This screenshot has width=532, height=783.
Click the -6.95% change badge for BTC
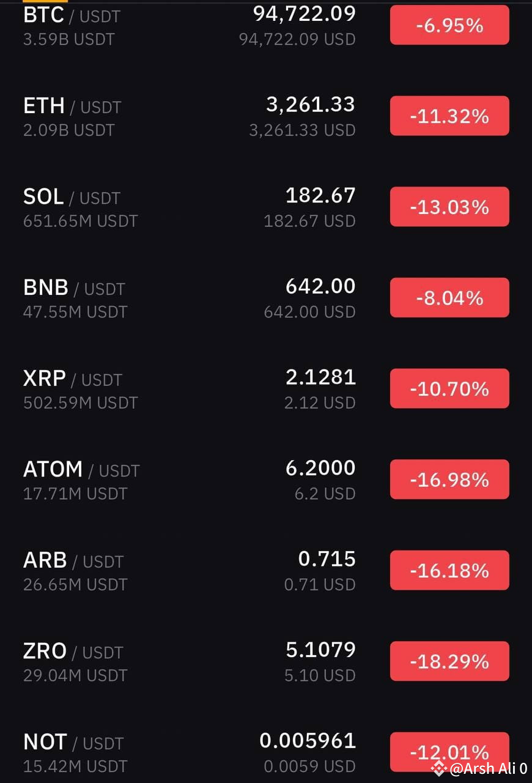point(449,25)
